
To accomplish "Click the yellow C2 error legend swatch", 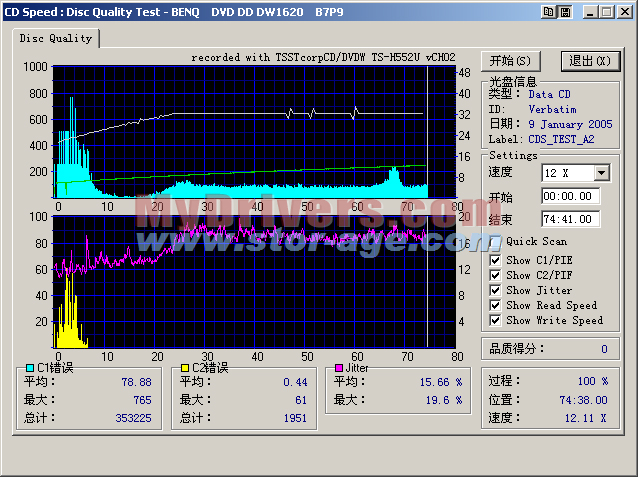I will pyautogui.click(x=185, y=368).
